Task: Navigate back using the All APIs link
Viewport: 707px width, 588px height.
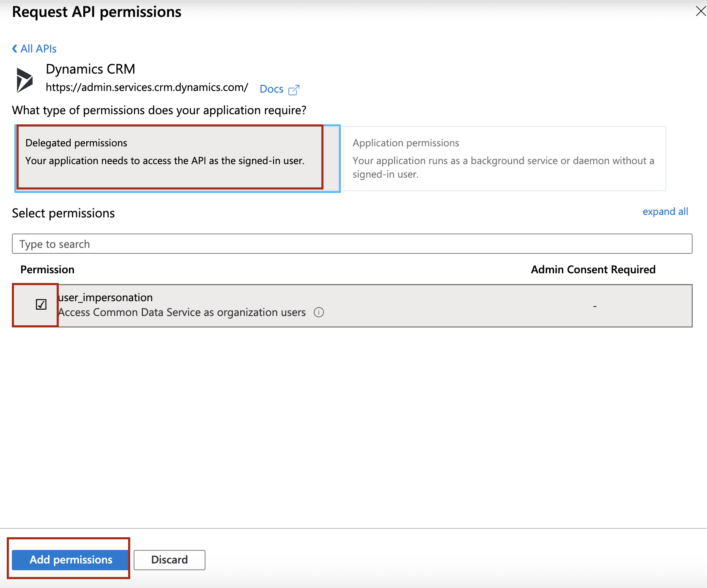Action: pyautogui.click(x=38, y=48)
